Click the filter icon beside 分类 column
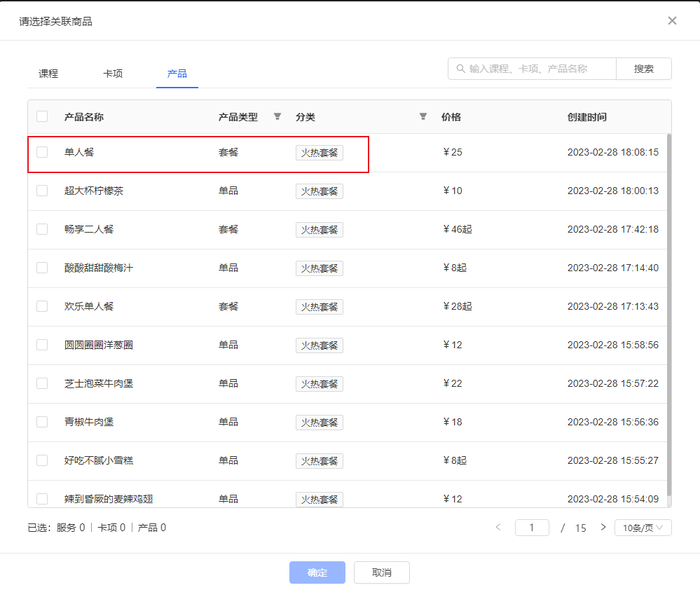700x590 pixels. click(x=423, y=116)
